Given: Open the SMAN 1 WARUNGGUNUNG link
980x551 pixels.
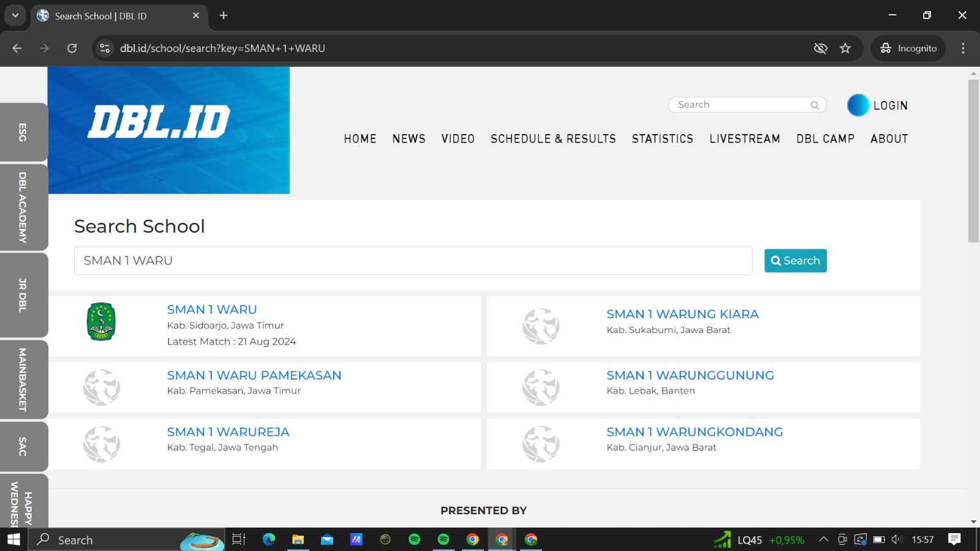Looking at the screenshot, I should pyautogui.click(x=690, y=375).
